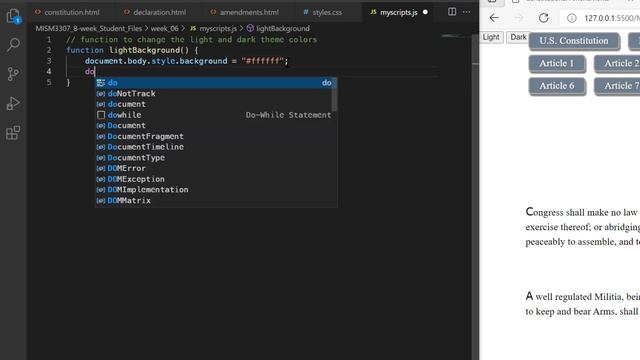Open the Source Control view
The height and width of the screenshot is (360, 640).
click(x=13, y=74)
